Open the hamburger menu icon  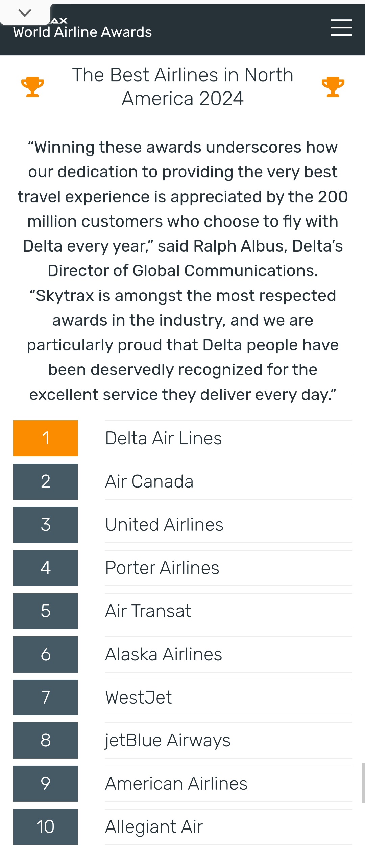(x=341, y=28)
